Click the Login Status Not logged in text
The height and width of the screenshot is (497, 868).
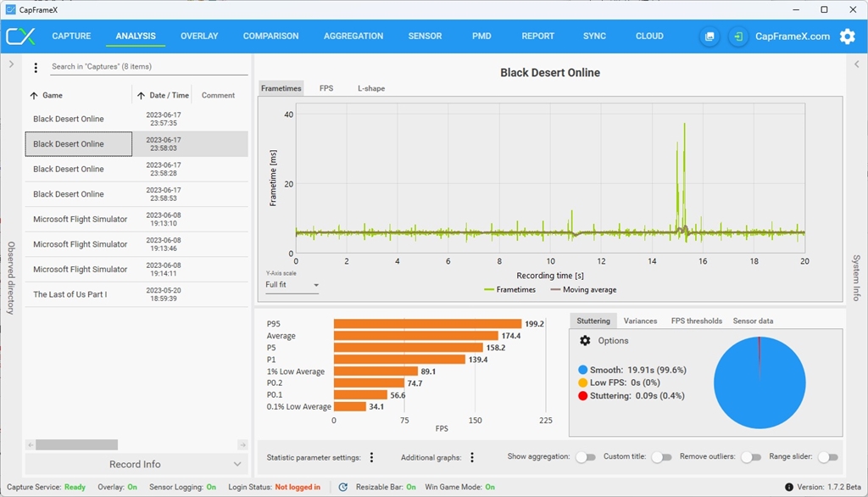click(298, 487)
